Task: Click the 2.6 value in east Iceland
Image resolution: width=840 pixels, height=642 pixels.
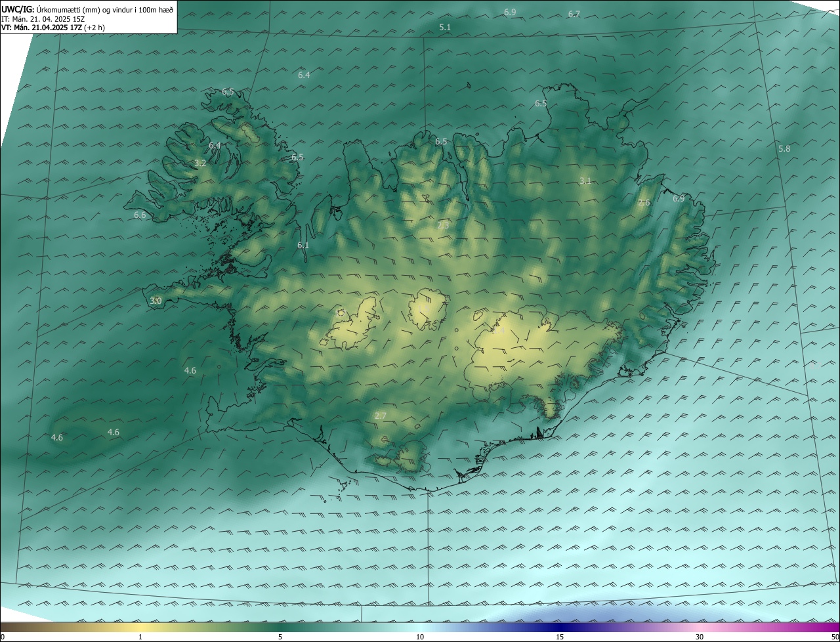Action: 644,203
